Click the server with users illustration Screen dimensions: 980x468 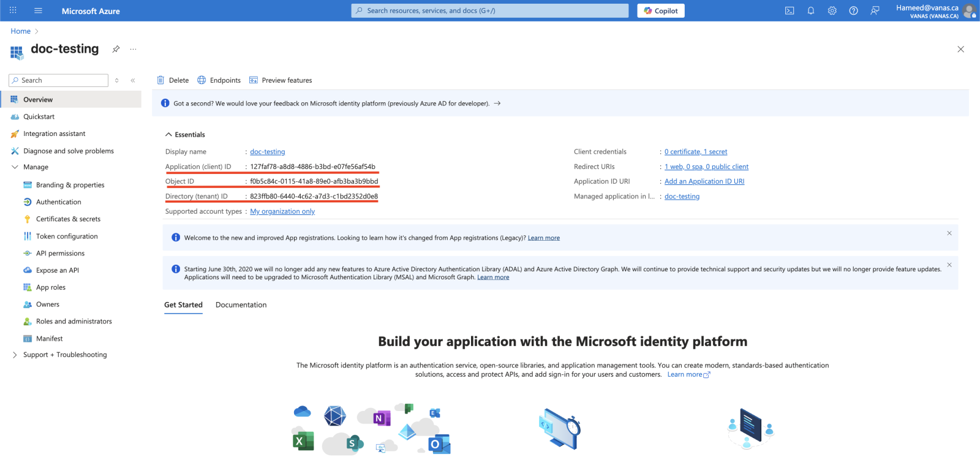coord(751,428)
